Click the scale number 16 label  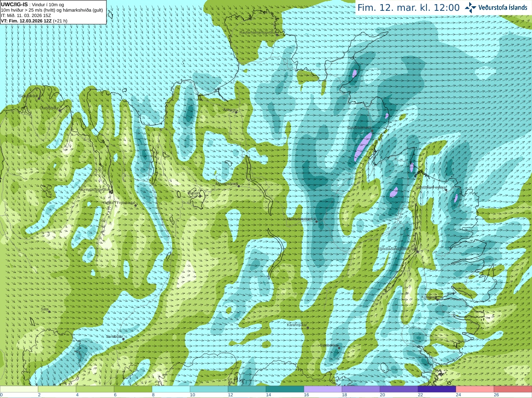coord(306,395)
